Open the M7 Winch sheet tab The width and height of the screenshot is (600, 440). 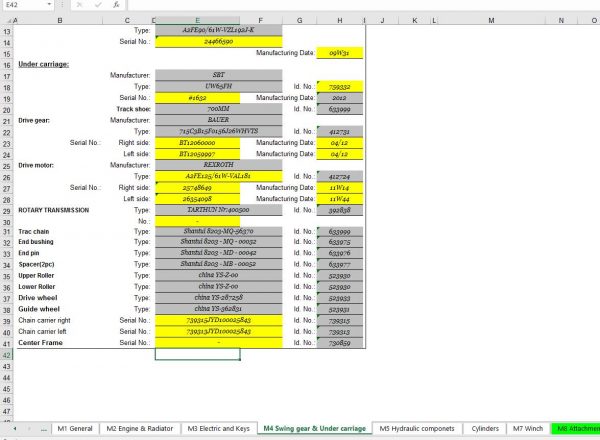[x=528, y=429]
